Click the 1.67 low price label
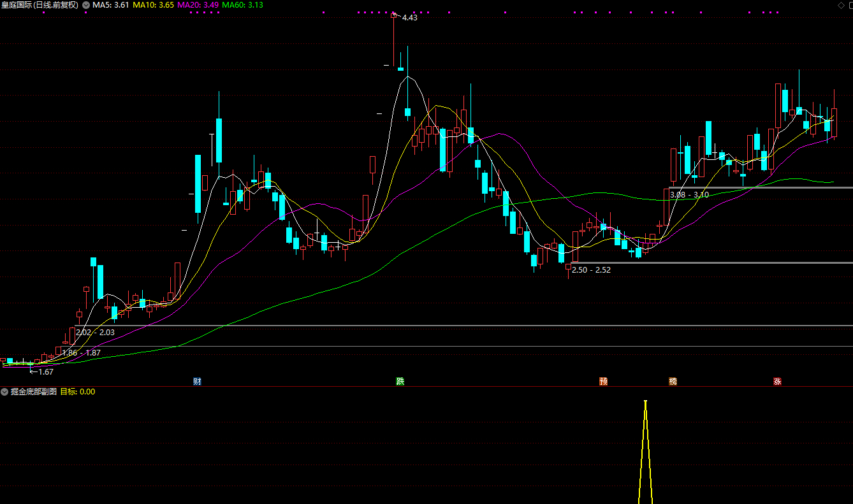This screenshot has width=853, height=504. point(46,371)
